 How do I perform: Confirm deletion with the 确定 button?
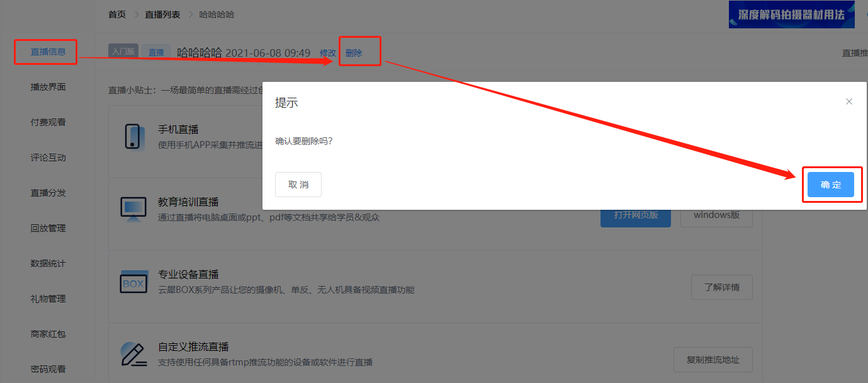click(831, 185)
